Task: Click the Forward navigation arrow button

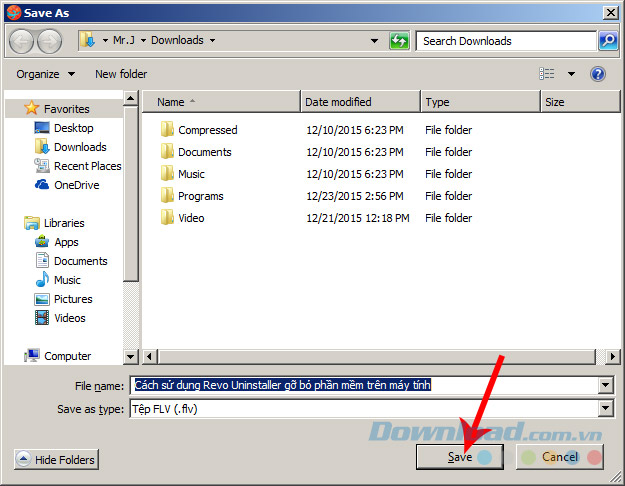Action: click(x=50, y=41)
